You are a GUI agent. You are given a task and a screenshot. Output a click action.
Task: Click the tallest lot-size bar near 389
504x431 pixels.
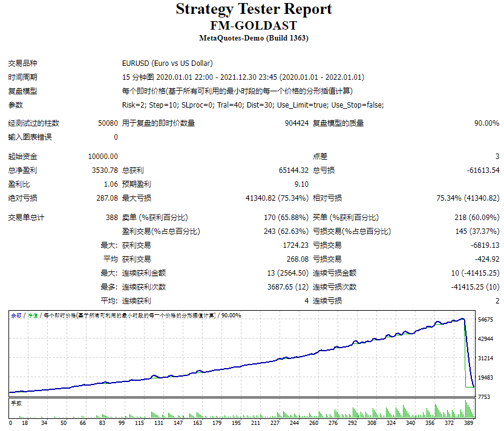(x=465, y=409)
